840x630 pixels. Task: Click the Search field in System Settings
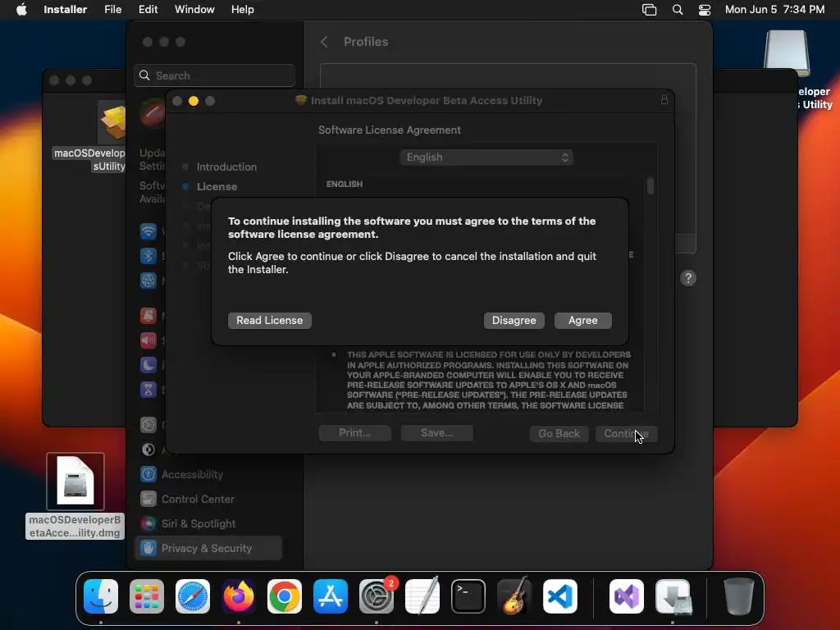coord(214,75)
